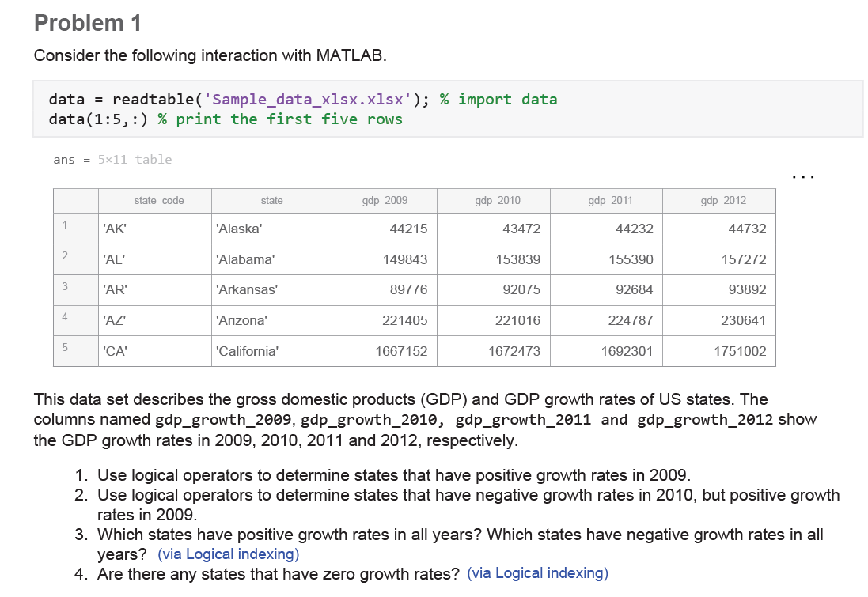This screenshot has height=597, width=868.
Task: Select row number 2 of the table
Action: point(76,259)
